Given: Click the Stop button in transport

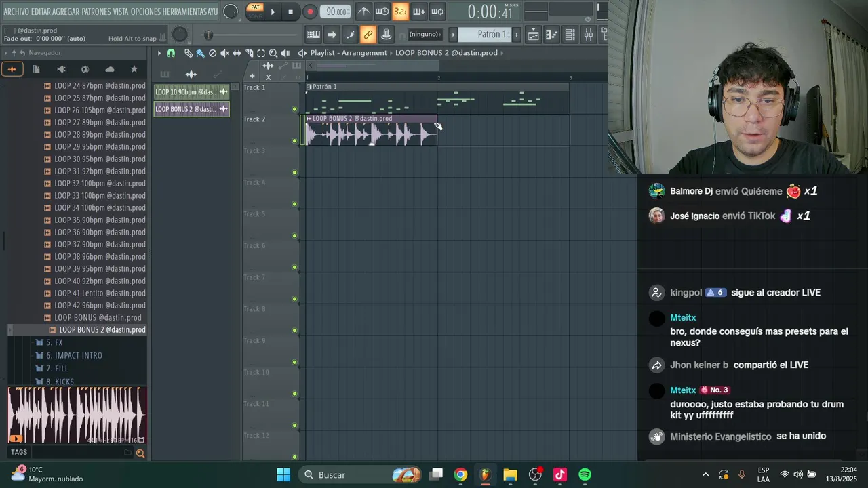Looking at the screenshot, I should 290,12.
